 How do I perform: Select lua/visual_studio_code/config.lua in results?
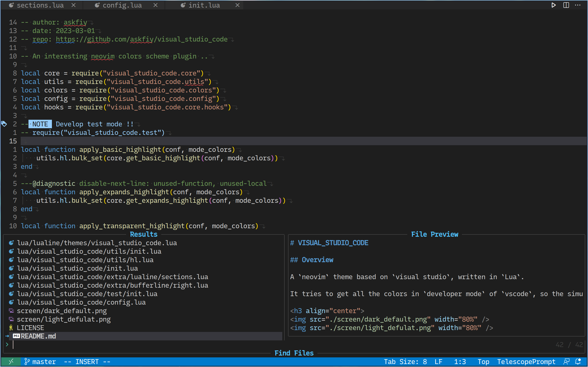click(x=81, y=302)
